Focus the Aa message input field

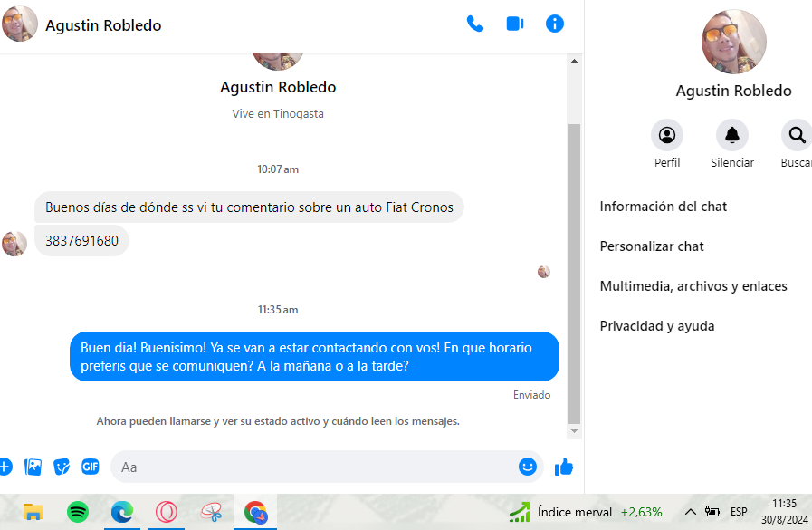click(313, 467)
